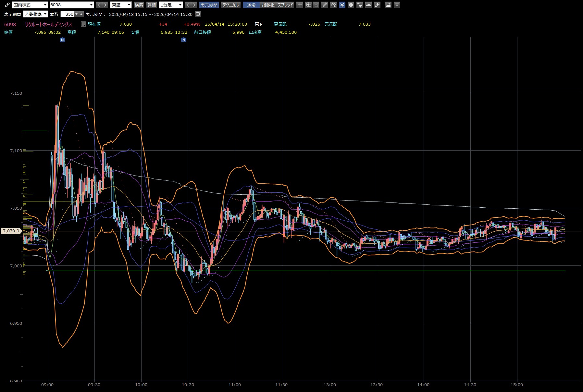This screenshot has height=392, width=583.
Task: Open the 国内株式 asset type dropdown
Action: point(30,5)
